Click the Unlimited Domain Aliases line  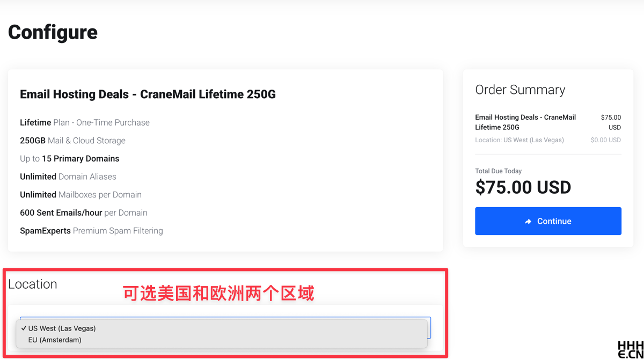click(68, 177)
